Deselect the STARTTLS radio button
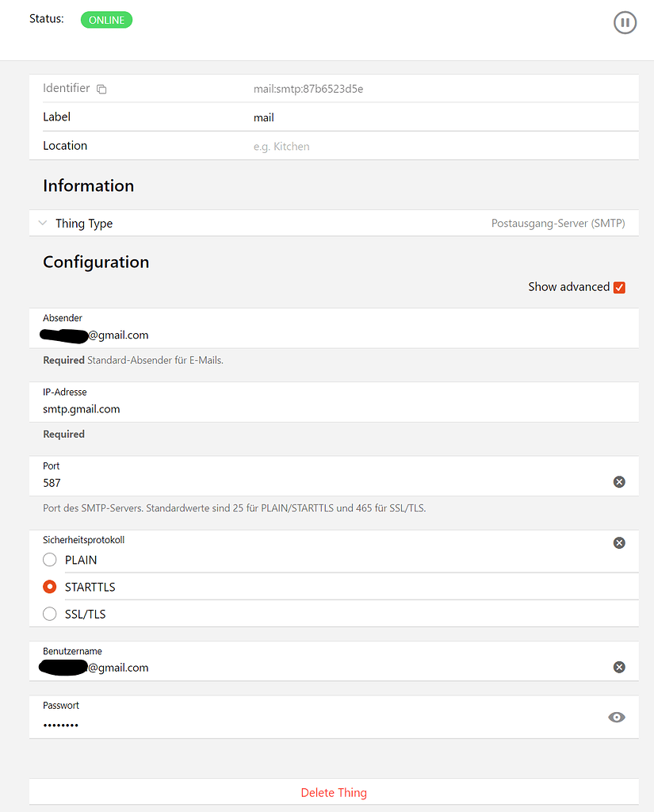The height and width of the screenshot is (812, 654). click(49, 587)
